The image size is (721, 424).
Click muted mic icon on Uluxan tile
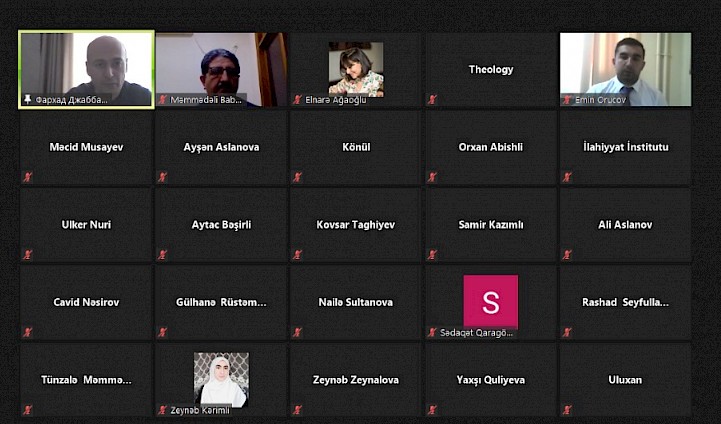(x=567, y=410)
